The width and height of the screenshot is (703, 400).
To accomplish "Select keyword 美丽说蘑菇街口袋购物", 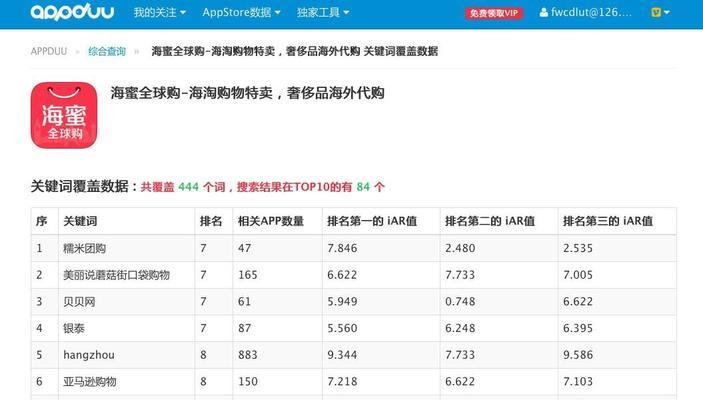I will click(x=117, y=275).
